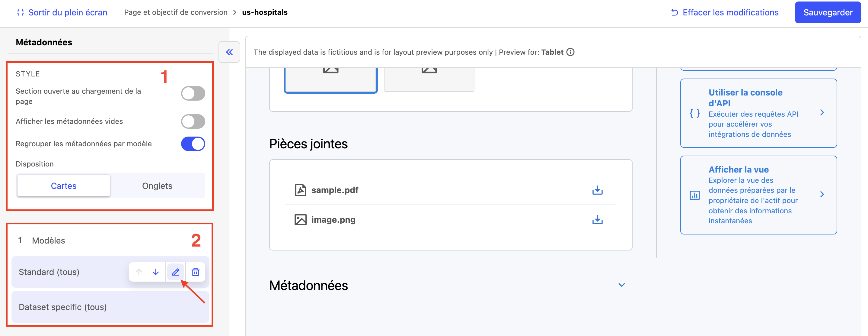868x336 pixels.
Task: Open the API console card arrow
Action: [822, 113]
